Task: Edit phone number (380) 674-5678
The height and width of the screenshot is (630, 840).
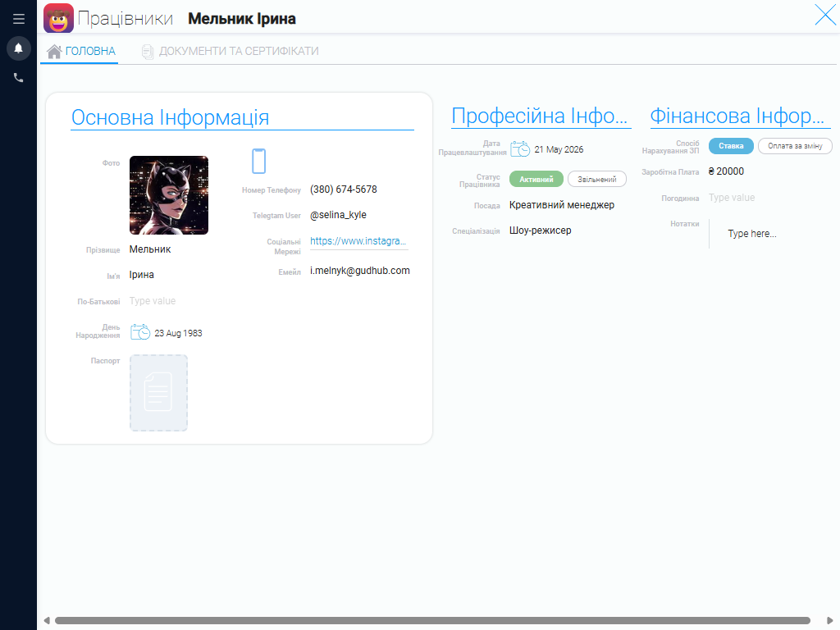Action: [344, 189]
